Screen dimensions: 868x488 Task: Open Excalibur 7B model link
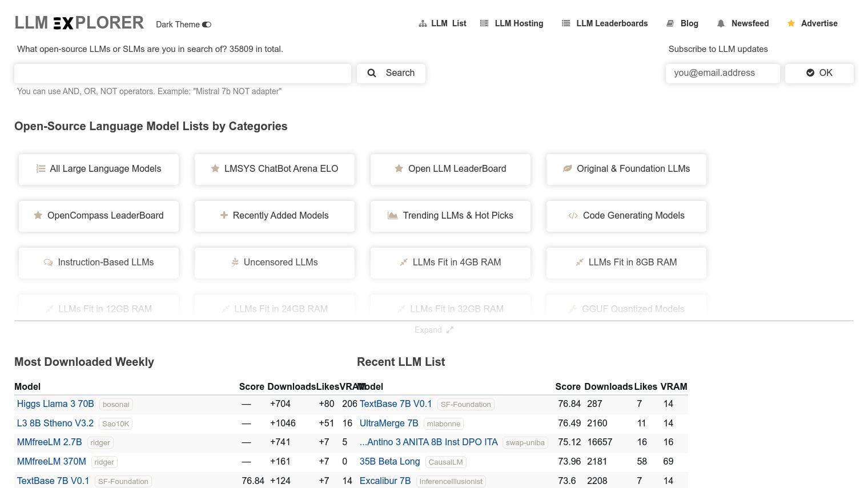pyautogui.click(x=385, y=481)
